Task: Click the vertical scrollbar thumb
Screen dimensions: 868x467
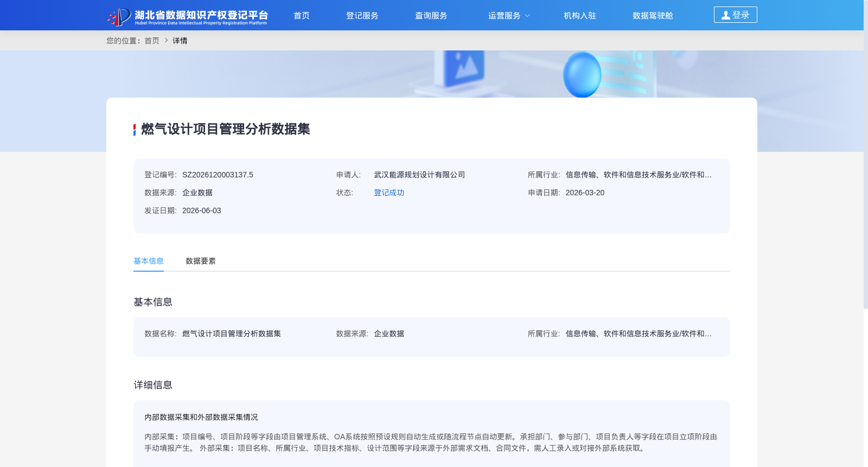Action: [x=866, y=155]
